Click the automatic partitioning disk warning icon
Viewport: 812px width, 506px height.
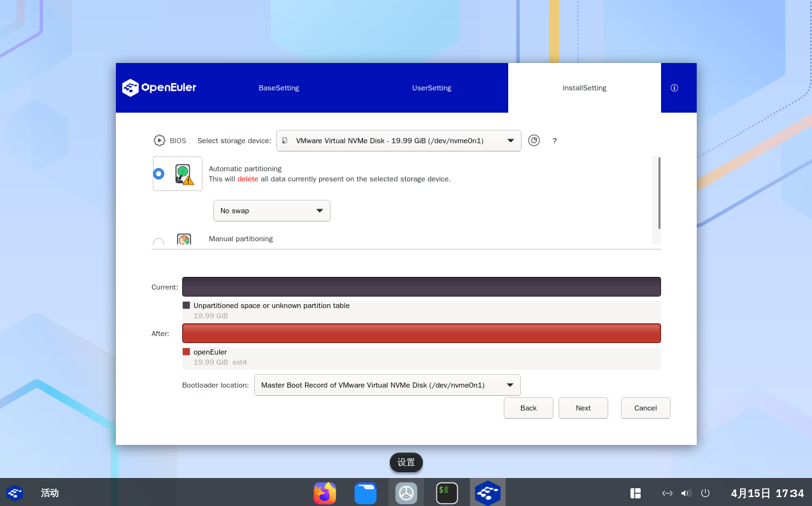(184, 174)
